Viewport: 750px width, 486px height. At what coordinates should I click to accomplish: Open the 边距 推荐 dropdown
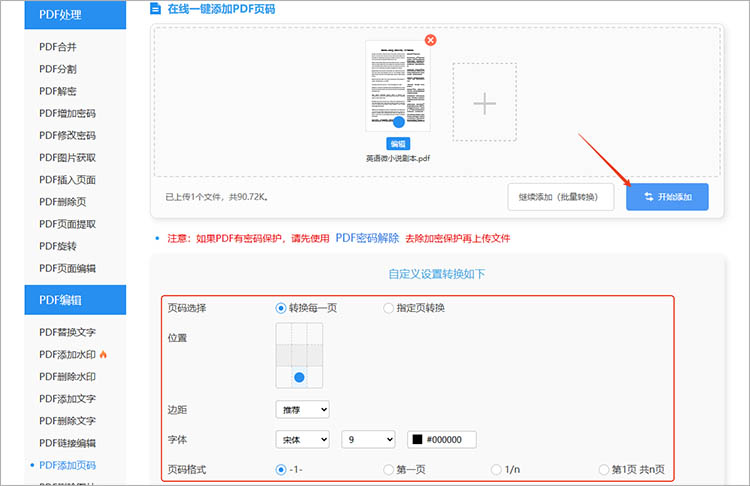point(302,409)
